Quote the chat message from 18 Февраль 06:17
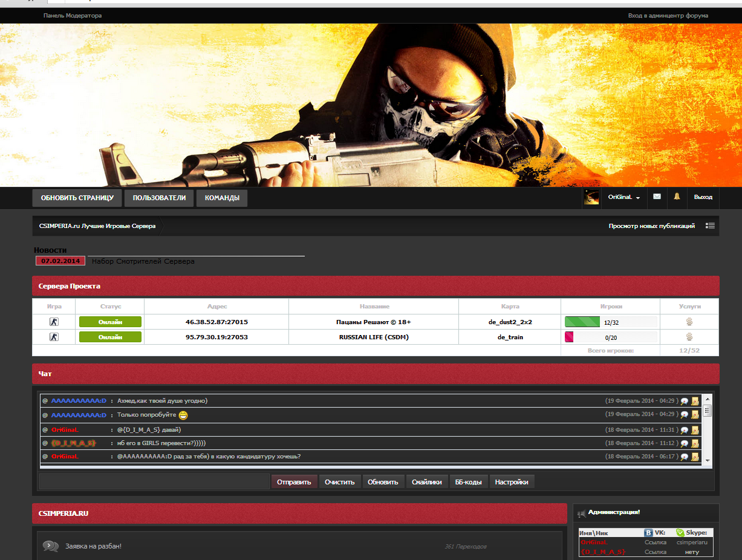This screenshot has height=560, width=742. [685, 457]
